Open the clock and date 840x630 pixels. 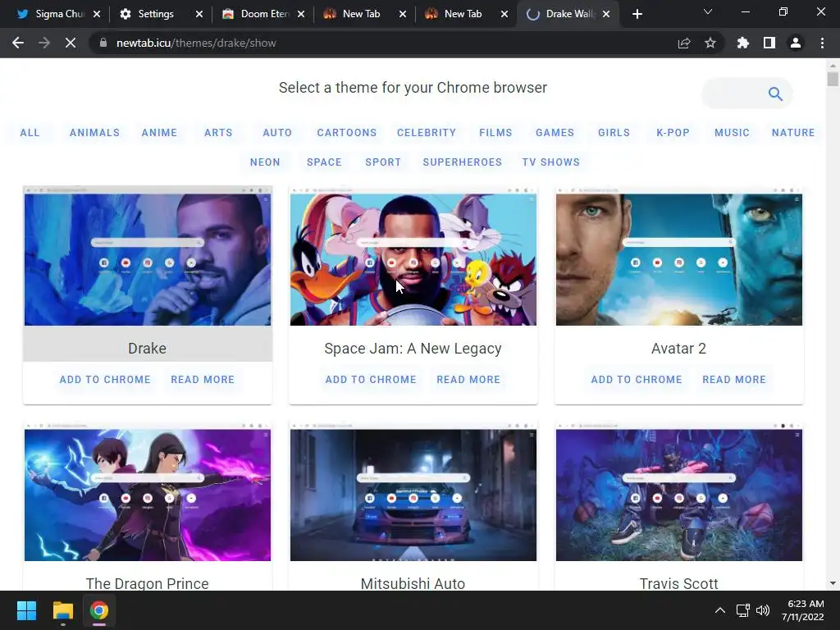(x=804, y=610)
